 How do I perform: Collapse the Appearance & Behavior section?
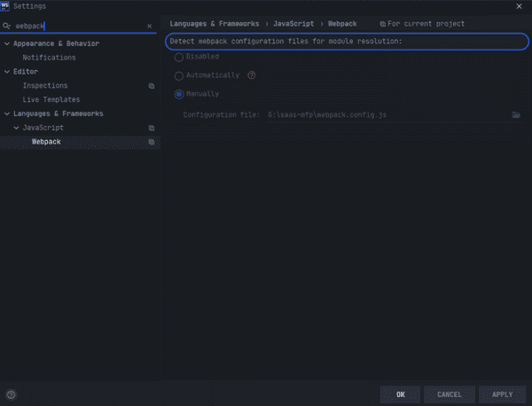[7, 43]
